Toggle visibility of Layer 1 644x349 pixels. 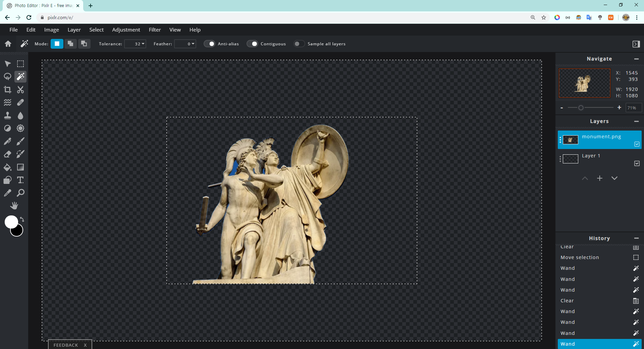637,163
